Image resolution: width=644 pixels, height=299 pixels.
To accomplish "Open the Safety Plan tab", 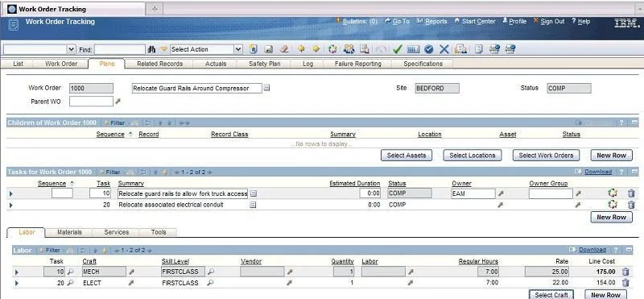I will tap(265, 64).
